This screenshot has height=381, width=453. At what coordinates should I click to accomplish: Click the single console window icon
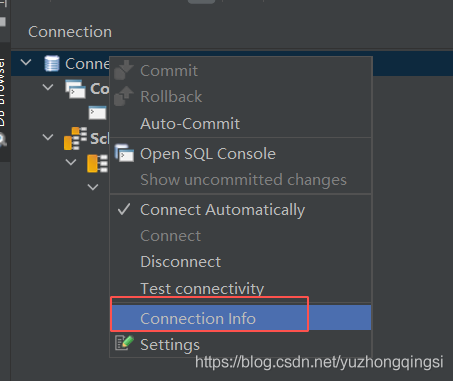[x=97, y=113]
